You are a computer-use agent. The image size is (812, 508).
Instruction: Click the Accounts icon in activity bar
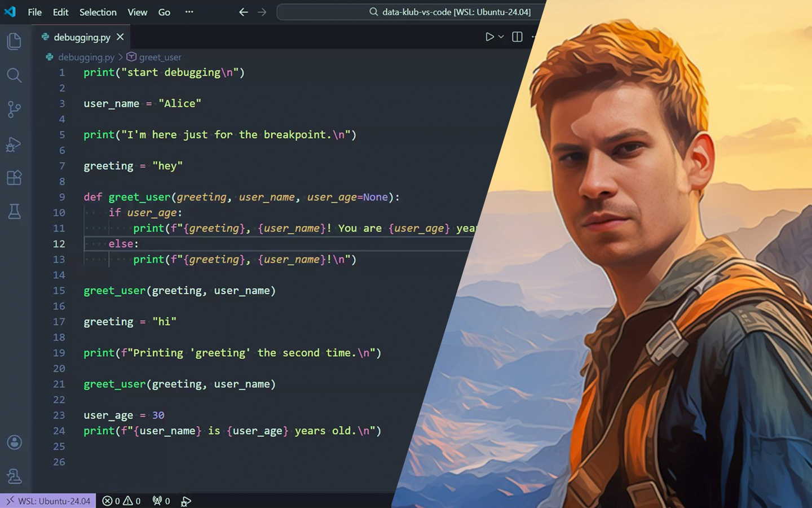click(14, 442)
